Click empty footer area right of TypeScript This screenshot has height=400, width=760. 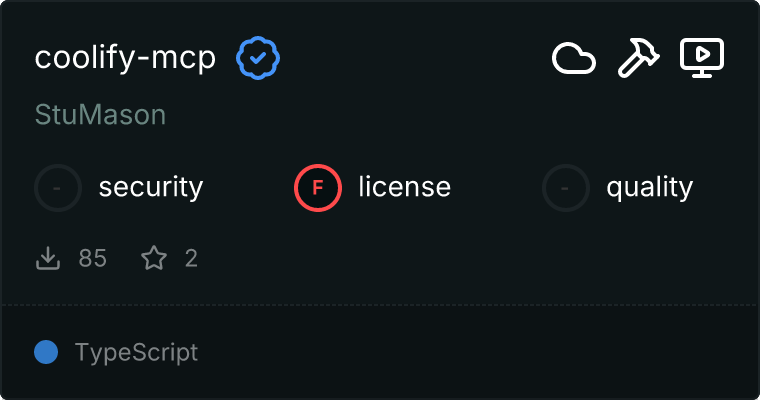coord(480,352)
